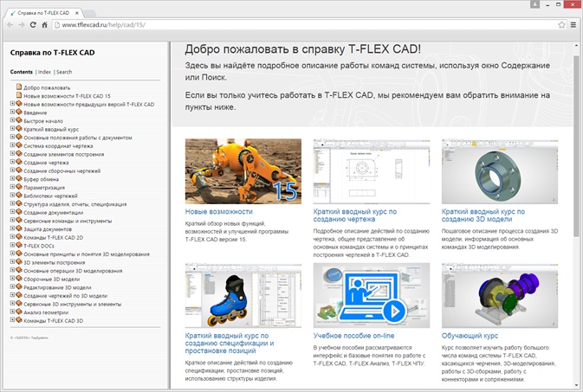583x392 pixels.
Task: Click the main content vertical scrollbar
Action: point(576,146)
